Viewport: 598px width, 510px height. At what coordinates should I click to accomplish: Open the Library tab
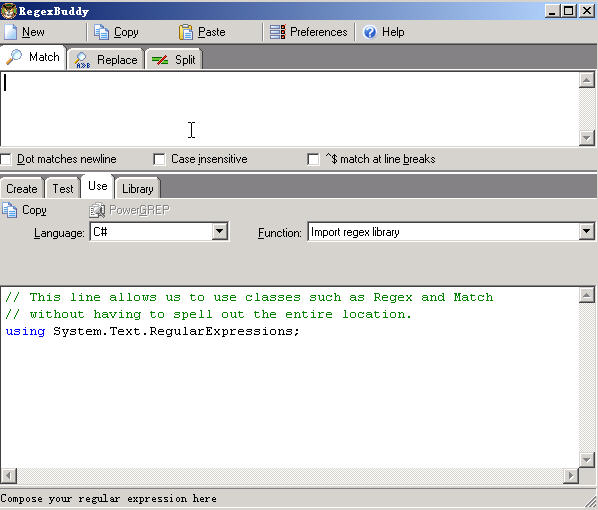pos(137,189)
